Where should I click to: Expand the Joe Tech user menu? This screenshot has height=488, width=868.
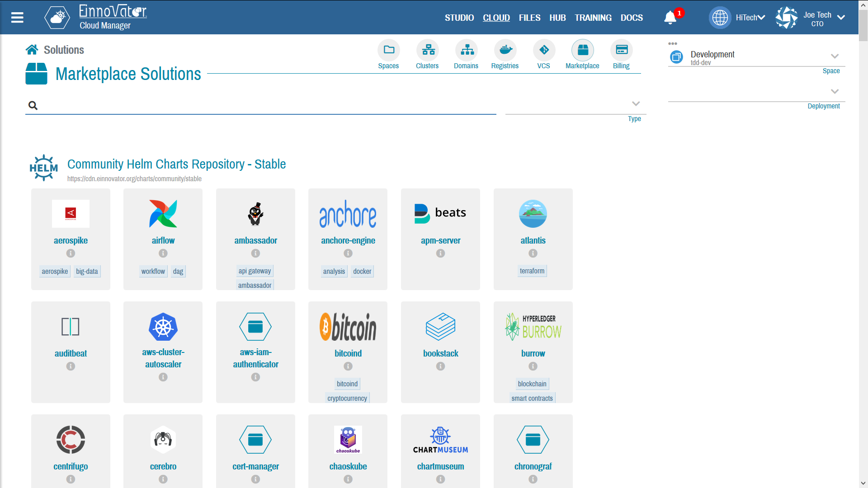pyautogui.click(x=841, y=18)
